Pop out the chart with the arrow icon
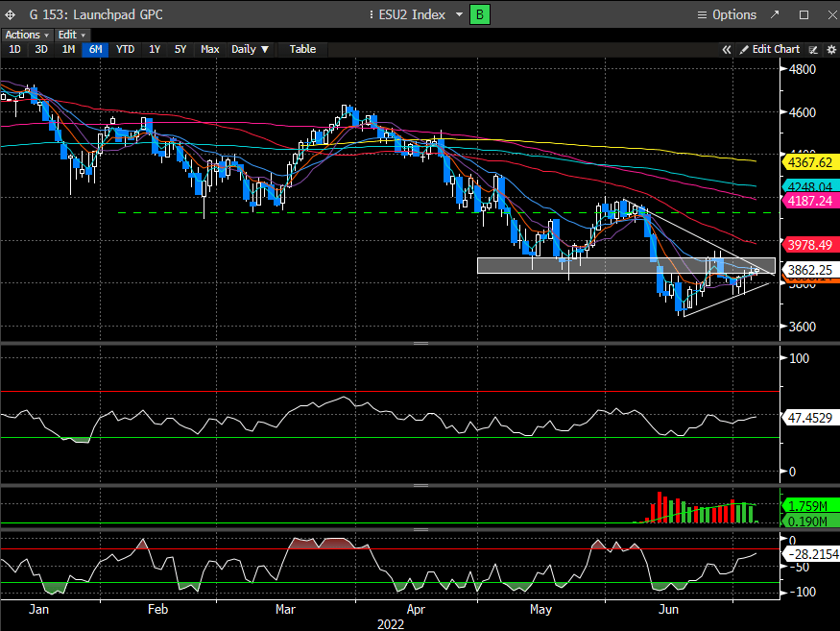This screenshot has width=840, height=631. pos(780,14)
